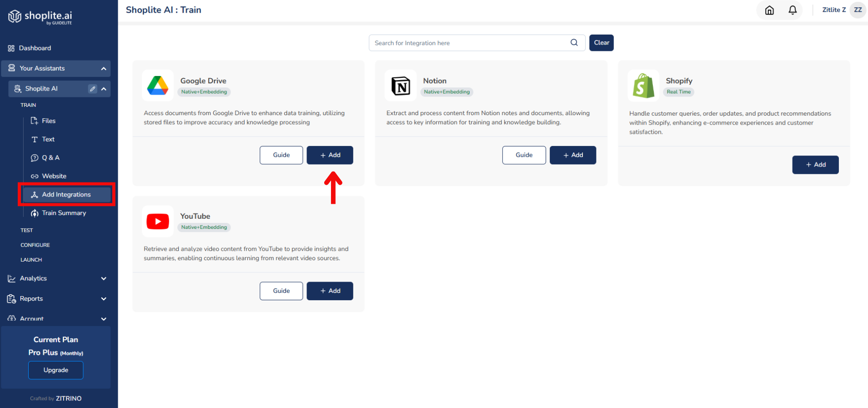The width and height of the screenshot is (868, 408).
Task: Click the Shopify logo
Action: [x=643, y=86]
